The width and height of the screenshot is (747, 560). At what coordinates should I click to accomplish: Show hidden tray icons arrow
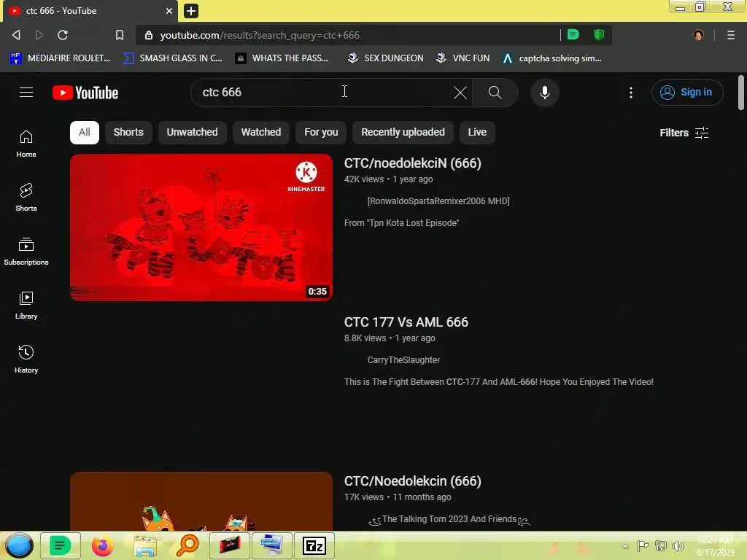(x=625, y=546)
